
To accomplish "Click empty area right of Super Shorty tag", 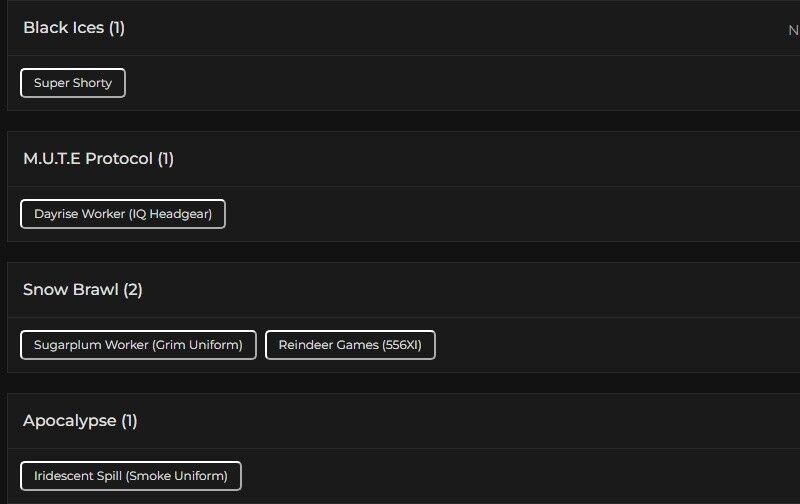I will pos(450,83).
